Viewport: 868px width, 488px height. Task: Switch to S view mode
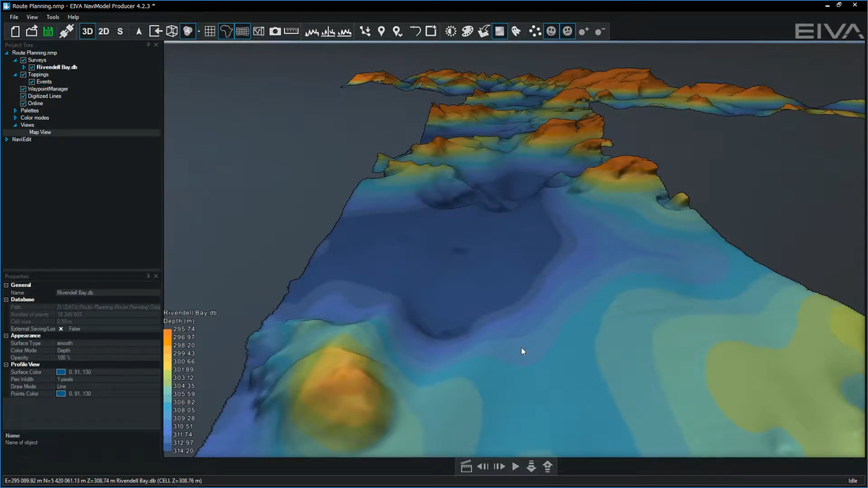click(x=120, y=32)
